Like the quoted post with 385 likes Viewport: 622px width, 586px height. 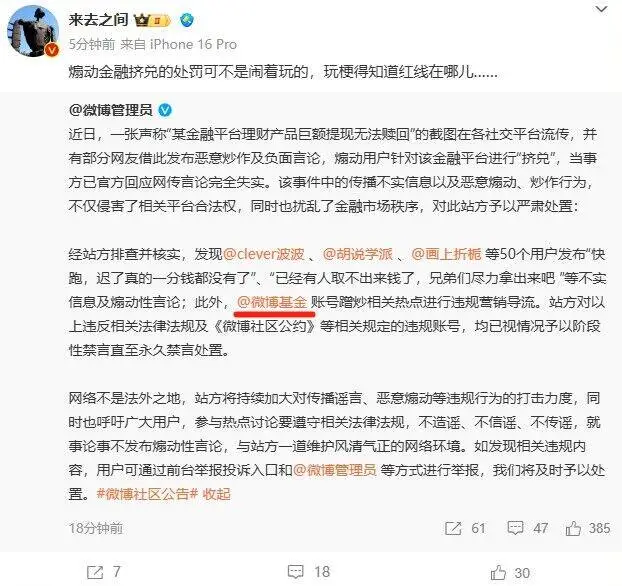588,528
